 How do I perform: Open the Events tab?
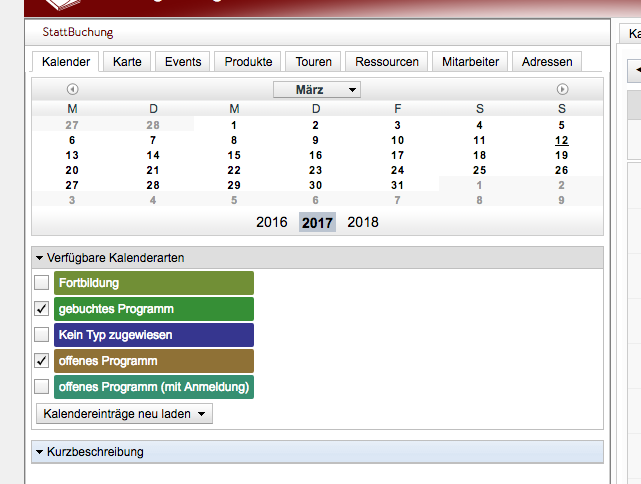pyautogui.click(x=183, y=62)
